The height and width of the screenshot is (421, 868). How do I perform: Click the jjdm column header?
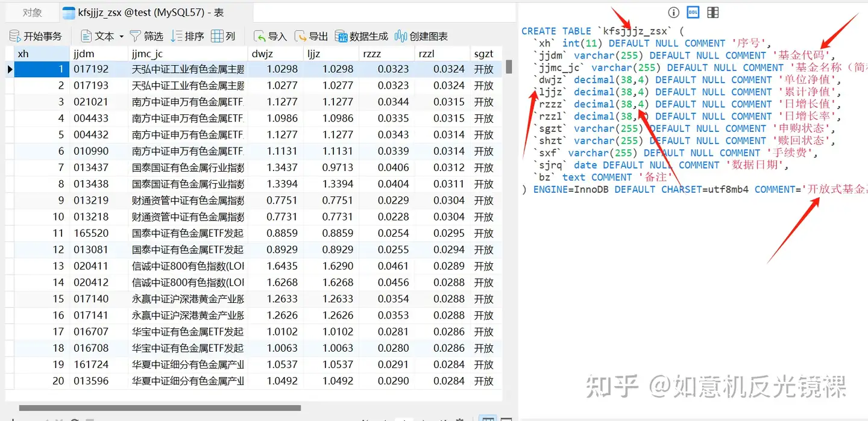[x=98, y=54]
